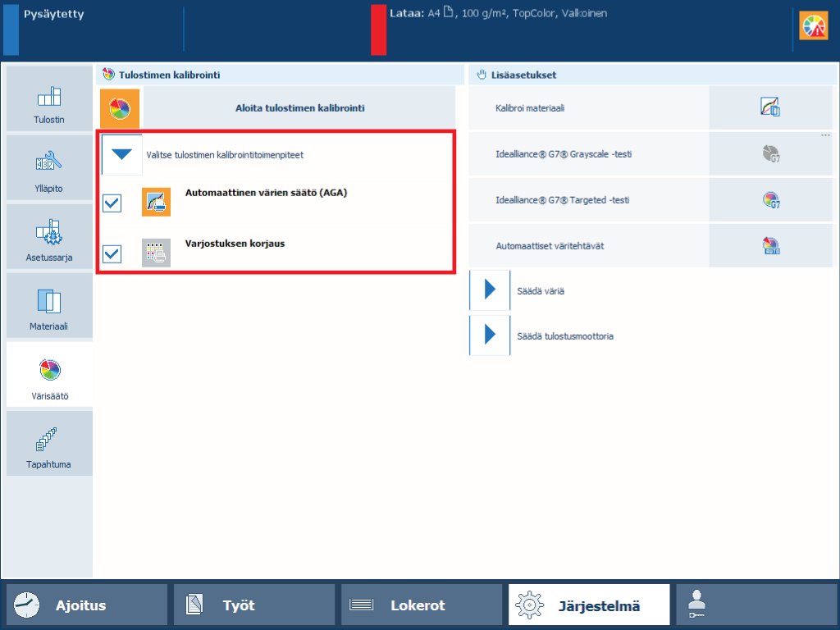Click the color wheel calibration icon
This screenshot has width=840, height=630.
pos(120,107)
